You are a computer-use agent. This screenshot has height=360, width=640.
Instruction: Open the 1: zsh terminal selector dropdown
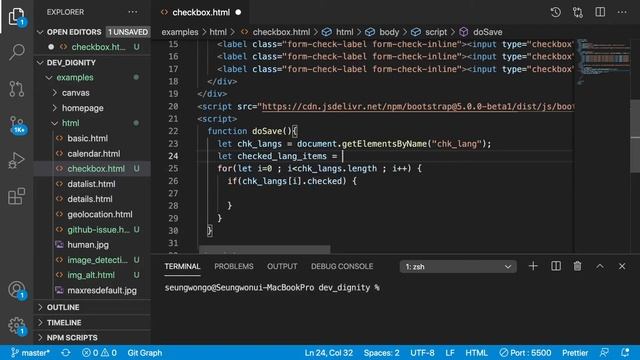[x=458, y=267]
